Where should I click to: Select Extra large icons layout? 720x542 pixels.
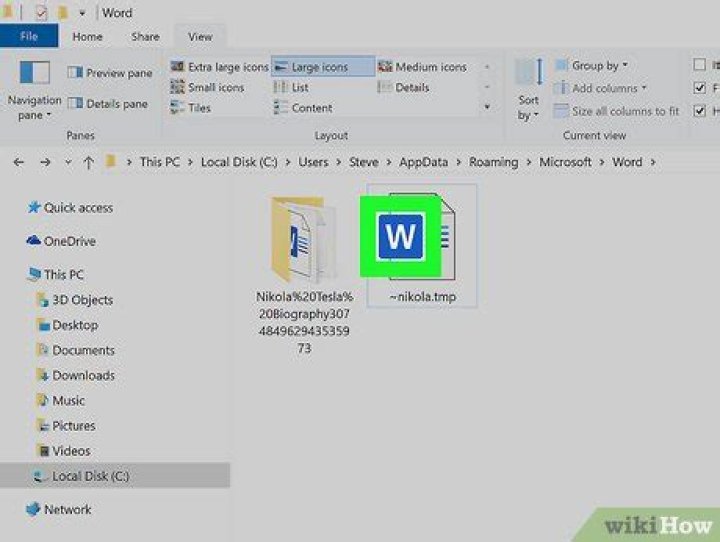[220, 67]
